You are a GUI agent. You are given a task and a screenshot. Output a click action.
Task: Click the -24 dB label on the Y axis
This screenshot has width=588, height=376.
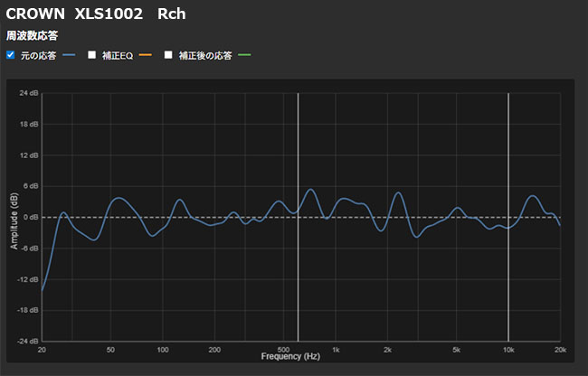[x=28, y=341]
